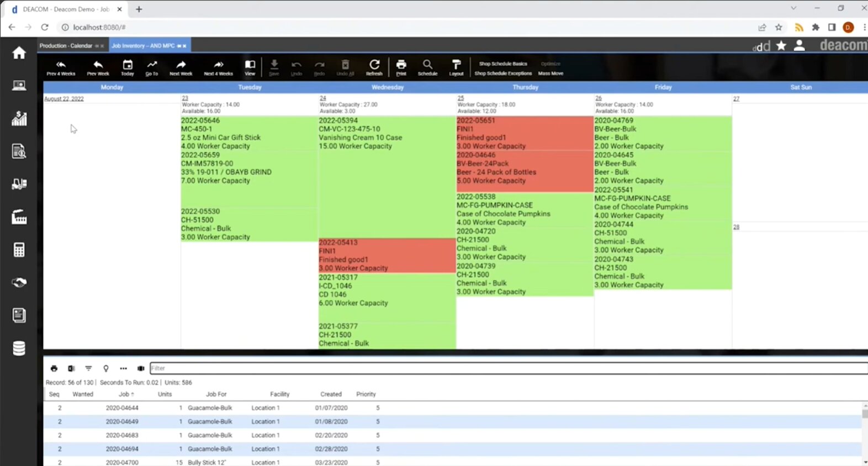Advance calendar with Next Week arrow

181,68
